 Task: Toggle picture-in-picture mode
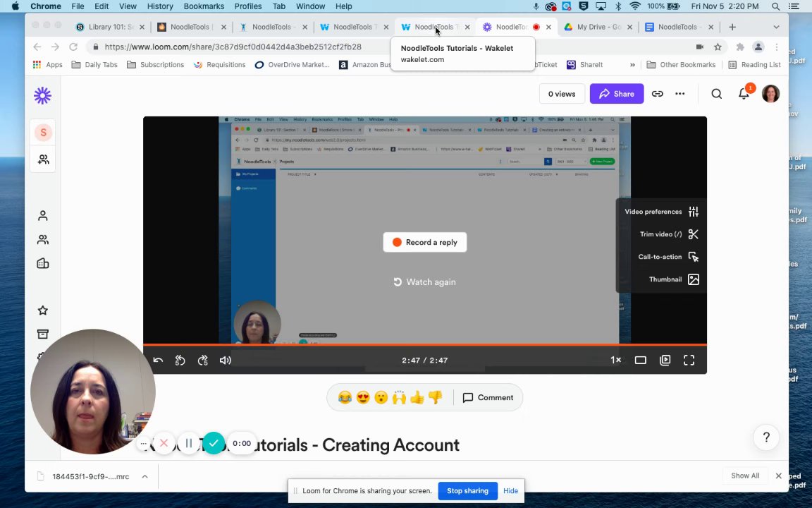click(665, 361)
